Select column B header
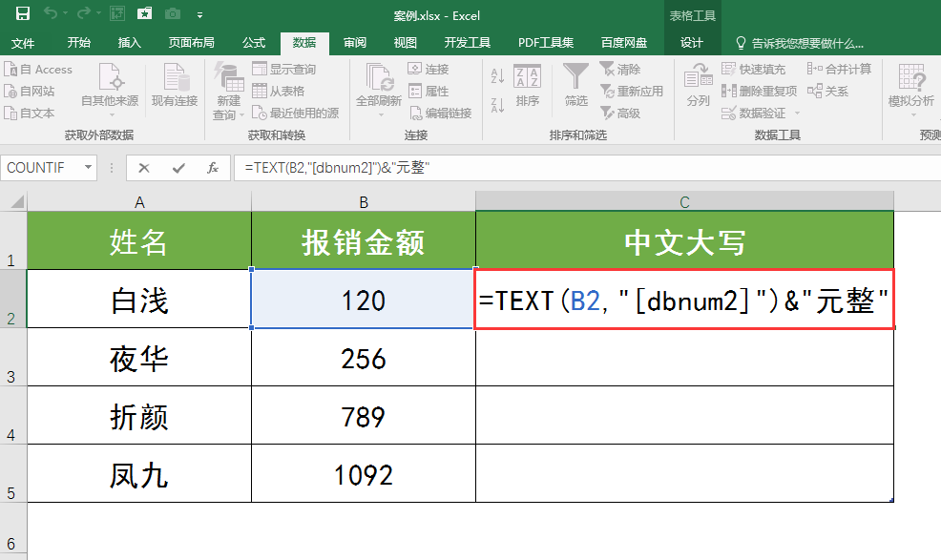Screen dimensions: 941x560 (363, 202)
